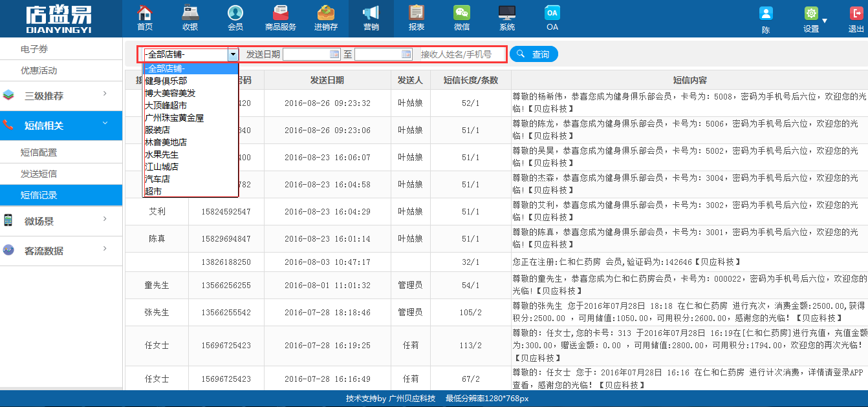The height and width of the screenshot is (407, 868).
Task: Open 发送短信 sidebar menu item
Action: pos(61,174)
